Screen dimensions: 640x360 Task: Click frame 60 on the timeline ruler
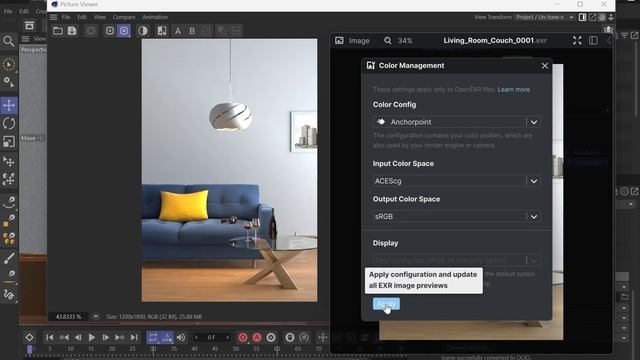pos(277,349)
